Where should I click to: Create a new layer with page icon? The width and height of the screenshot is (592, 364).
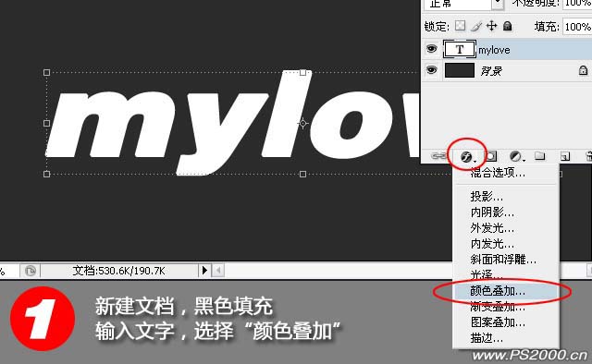point(565,156)
